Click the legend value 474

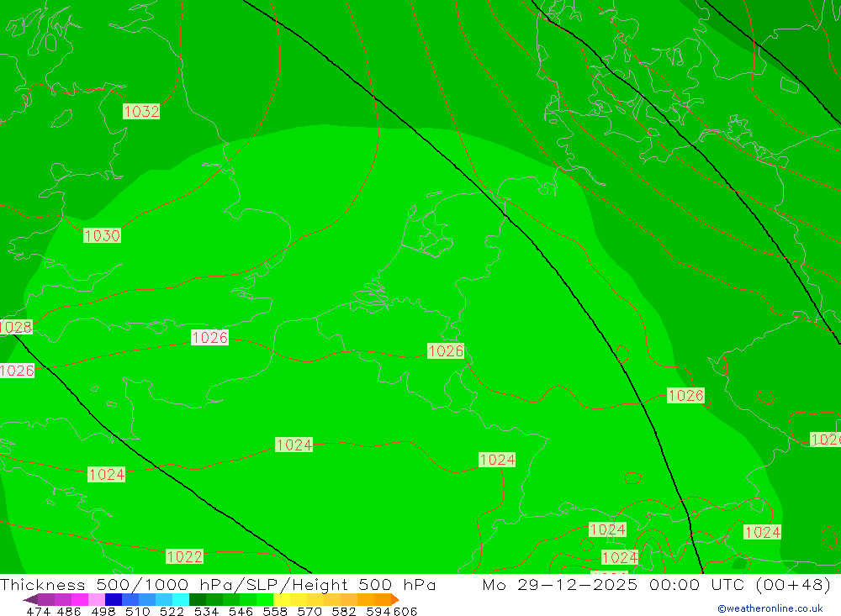38,612
